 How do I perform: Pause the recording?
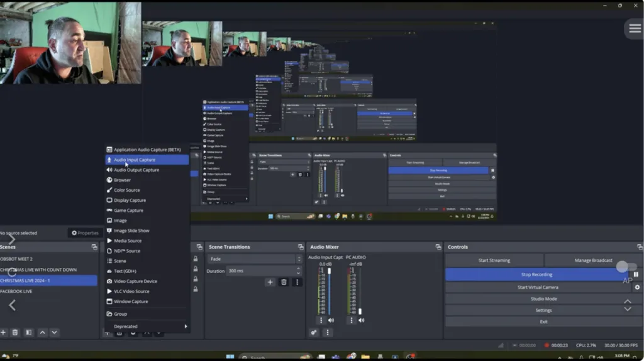(636, 274)
